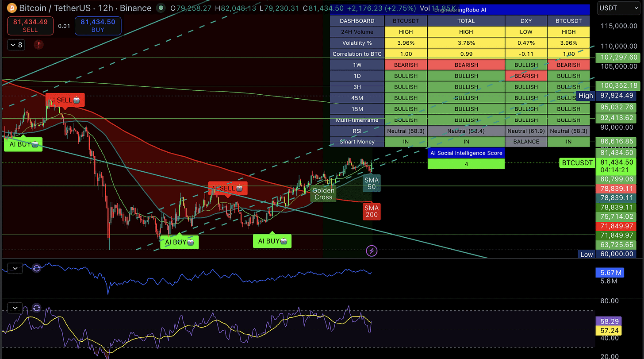Collapse the indicator legend showing 8
Image resolution: width=644 pixels, height=359 pixels.
(17, 45)
